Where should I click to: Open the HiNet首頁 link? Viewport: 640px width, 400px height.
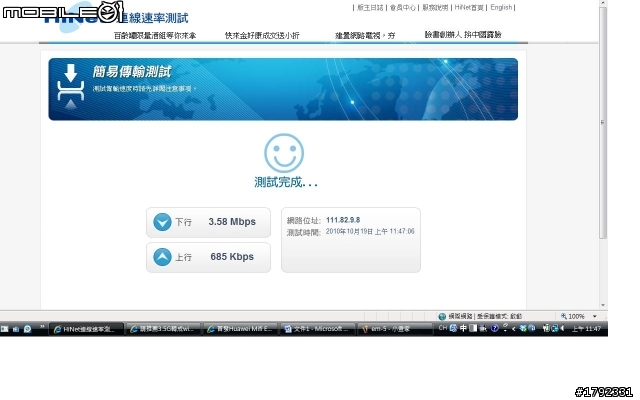click(x=469, y=7)
